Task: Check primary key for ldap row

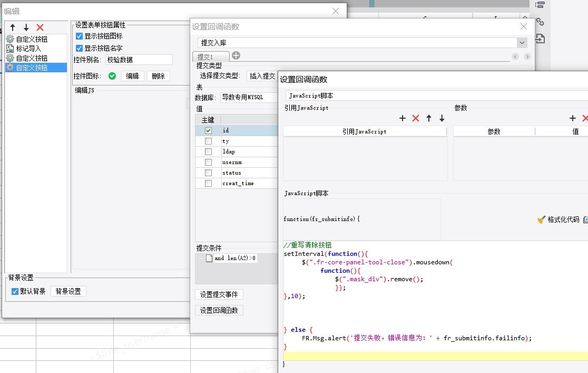Action: coord(209,152)
